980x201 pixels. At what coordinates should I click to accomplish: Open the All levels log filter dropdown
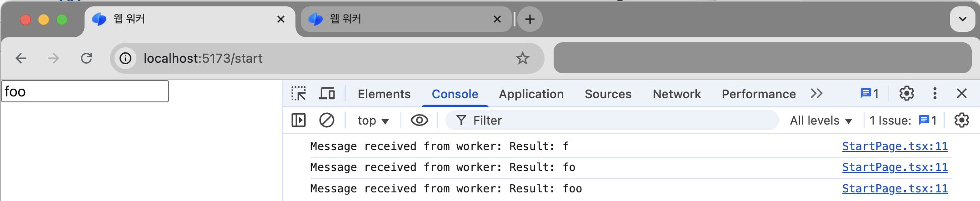[820, 121]
